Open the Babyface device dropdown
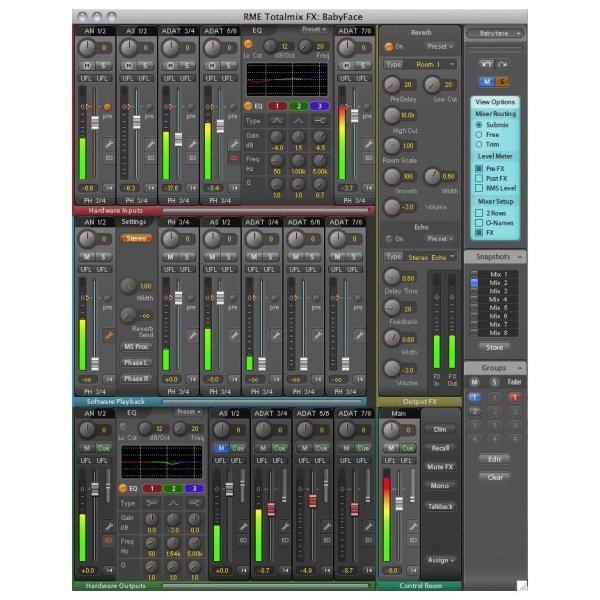 pos(495,34)
